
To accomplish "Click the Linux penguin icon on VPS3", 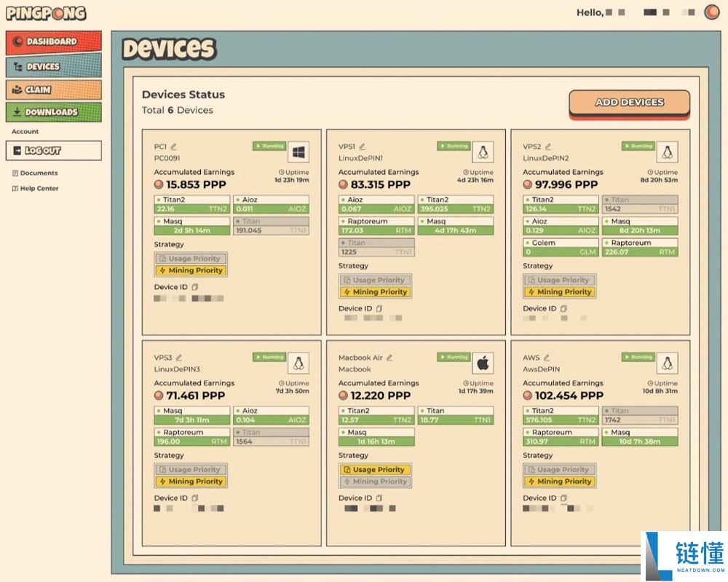I will [298, 363].
